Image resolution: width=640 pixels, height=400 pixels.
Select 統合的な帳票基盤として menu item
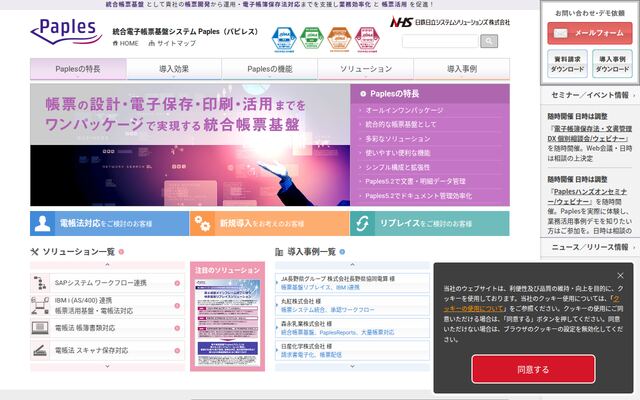(x=401, y=124)
